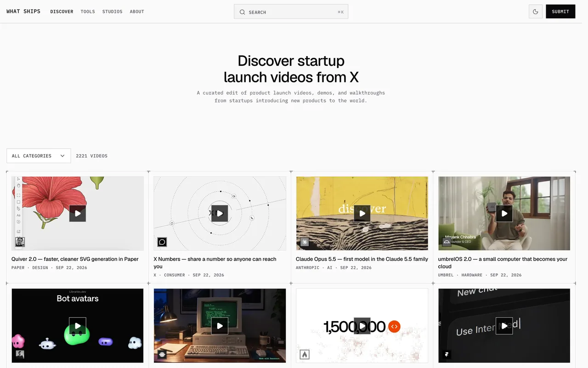Open the Claude Opus 5.5 title link
The height and width of the screenshot is (368, 588).
click(362, 259)
